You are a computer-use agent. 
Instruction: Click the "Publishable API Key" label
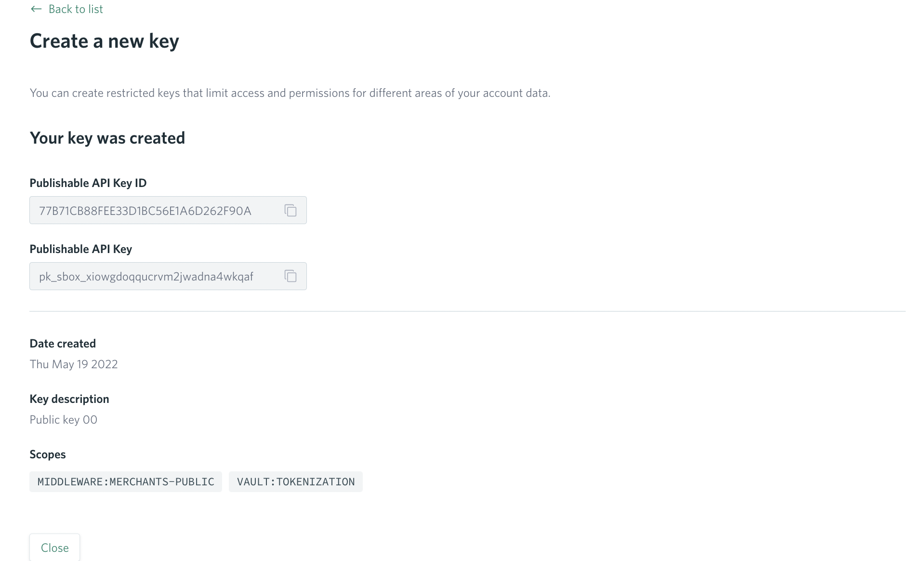pos(81,249)
